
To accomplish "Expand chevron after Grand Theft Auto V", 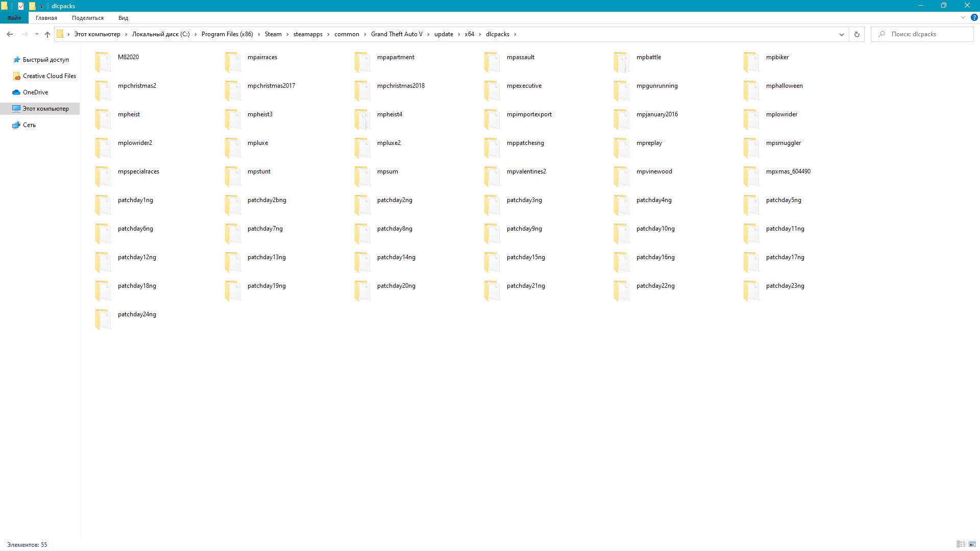I will pyautogui.click(x=428, y=34).
